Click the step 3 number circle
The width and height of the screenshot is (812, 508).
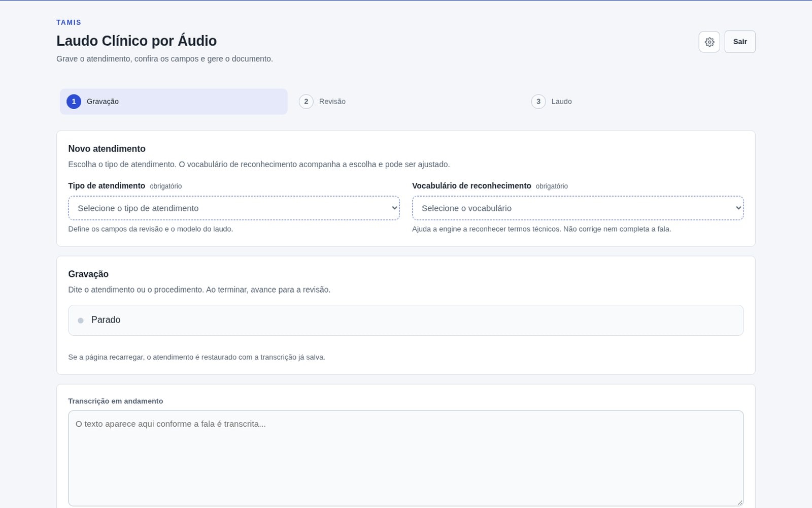coord(538,102)
